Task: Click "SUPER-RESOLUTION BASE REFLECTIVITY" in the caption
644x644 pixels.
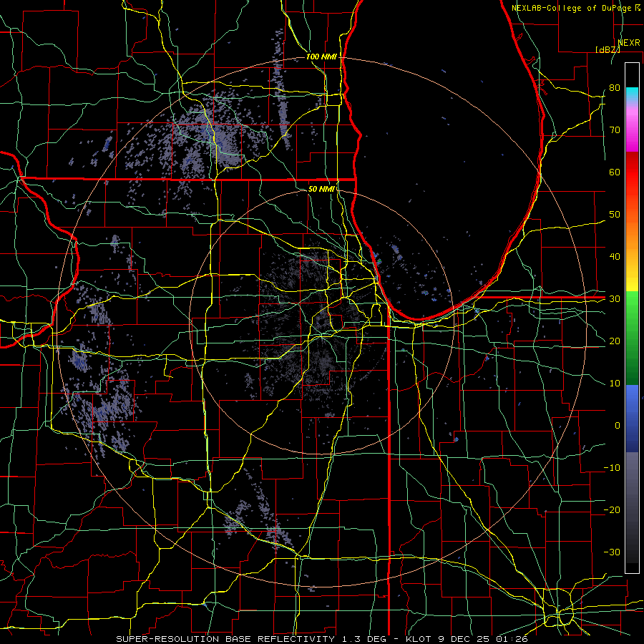Action: point(225,639)
